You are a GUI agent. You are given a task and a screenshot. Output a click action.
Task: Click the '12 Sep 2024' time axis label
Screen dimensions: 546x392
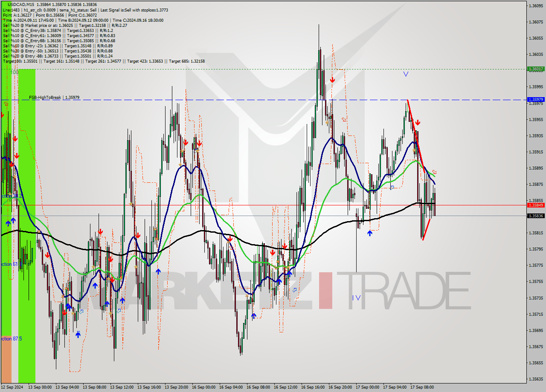click(13, 387)
